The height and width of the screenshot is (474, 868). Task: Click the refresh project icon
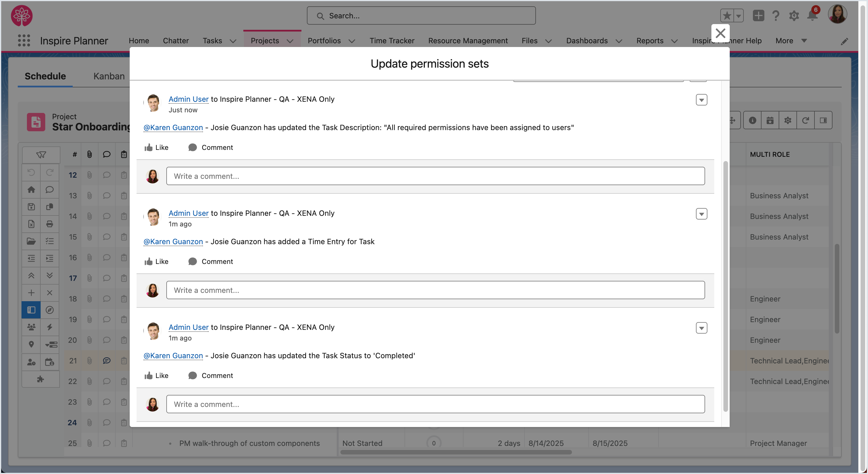[x=805, y=120]
